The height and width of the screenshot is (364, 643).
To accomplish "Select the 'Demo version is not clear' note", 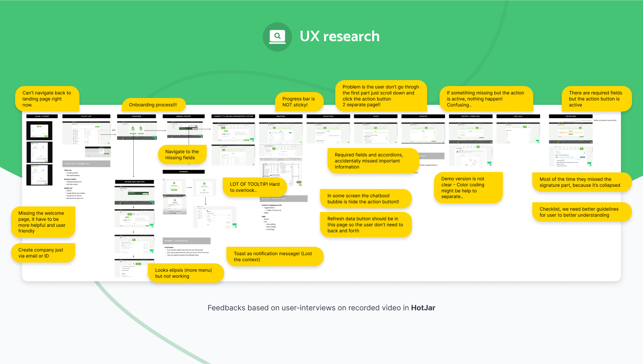I will 468,188.
